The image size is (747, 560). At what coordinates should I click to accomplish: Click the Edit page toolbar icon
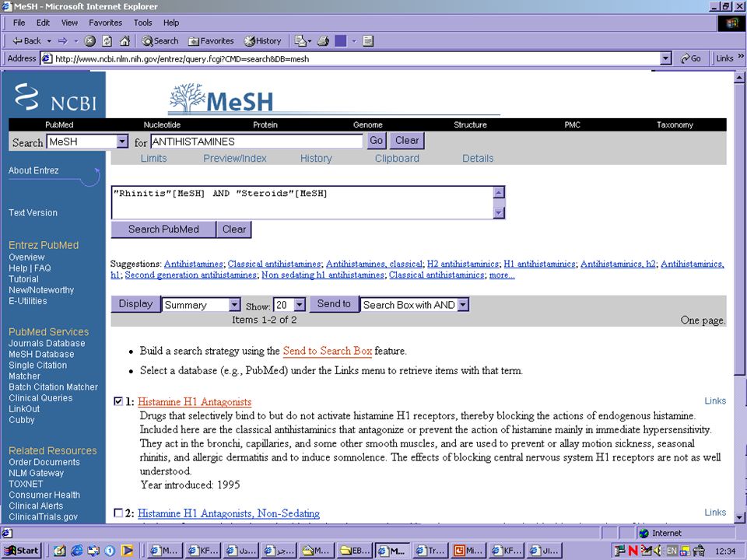click(341, 41)
